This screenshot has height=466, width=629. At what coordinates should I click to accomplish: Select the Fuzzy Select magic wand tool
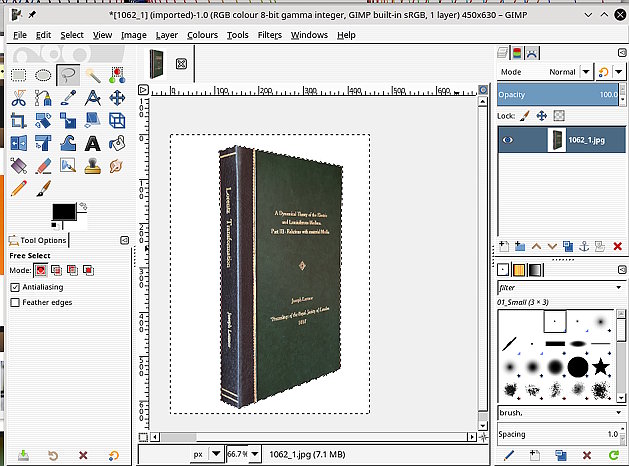click(93, 75)
